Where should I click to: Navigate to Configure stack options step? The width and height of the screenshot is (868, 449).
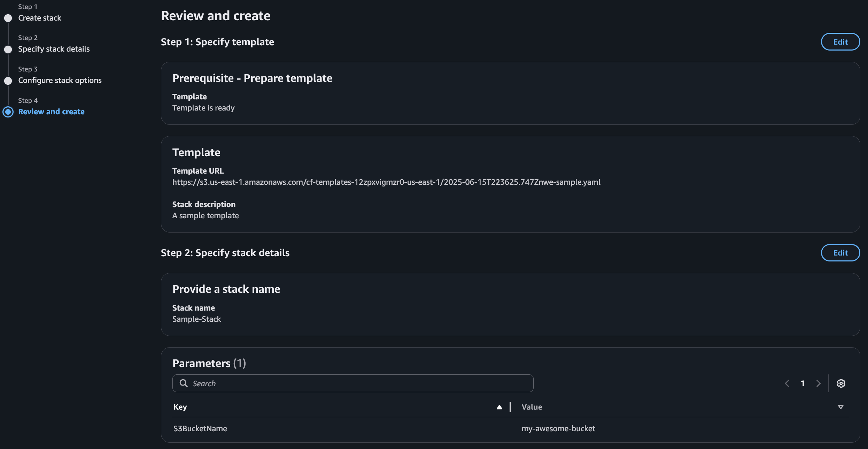(x=60, y=81)
